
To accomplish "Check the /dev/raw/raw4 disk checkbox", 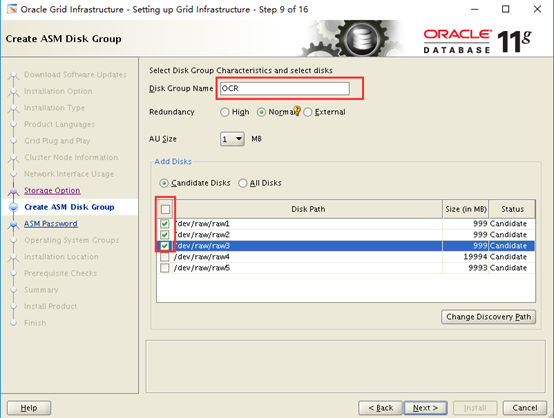I will (165, 257).
